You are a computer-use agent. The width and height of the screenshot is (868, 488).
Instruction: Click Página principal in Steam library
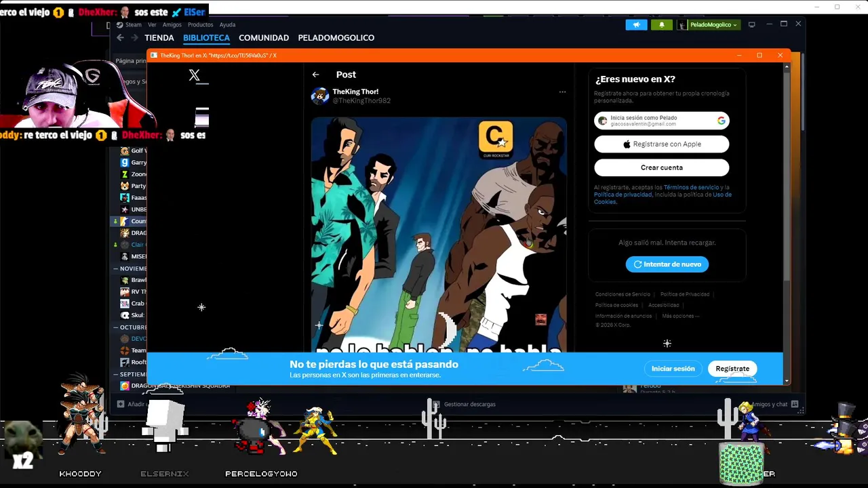click(x=130, y=61)
